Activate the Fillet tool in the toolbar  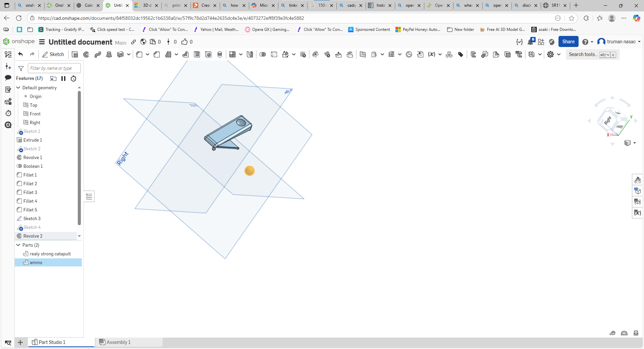point(139,54)
